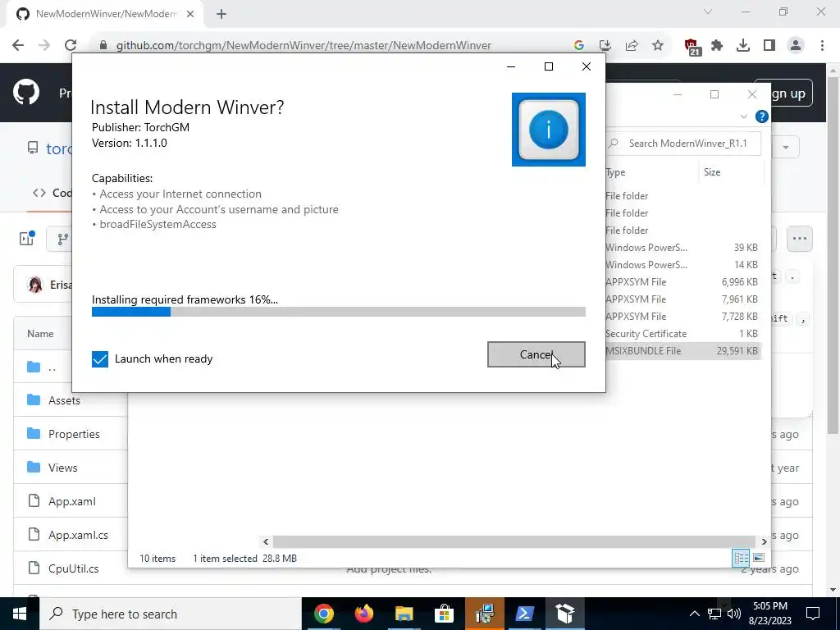Open Chrome from the taskbar
The width and height of the screenshot is (840, 630).
(323, 614)
